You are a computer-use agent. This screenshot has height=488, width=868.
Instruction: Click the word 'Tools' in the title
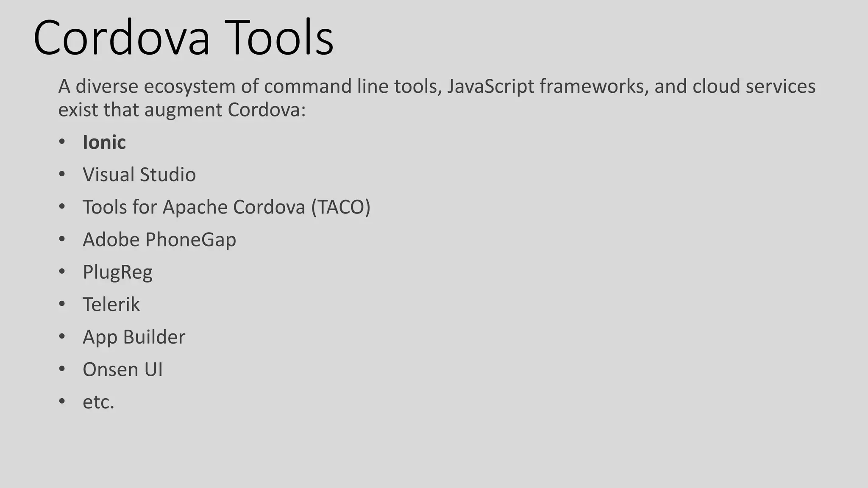point(279,37)
